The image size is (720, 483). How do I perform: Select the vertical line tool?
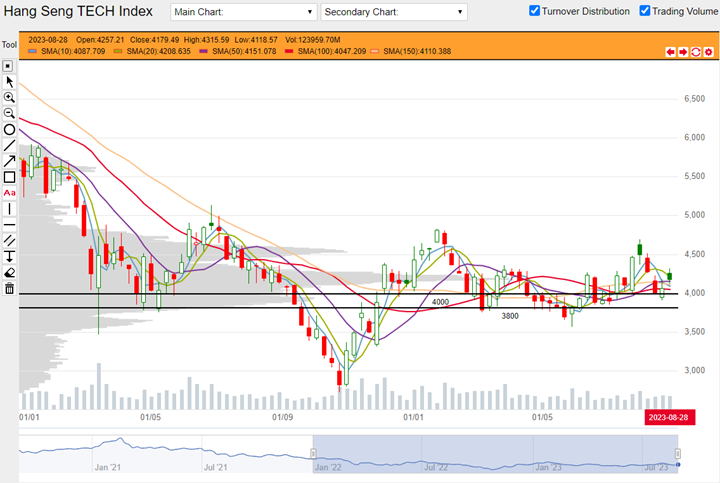coord(9,209)
